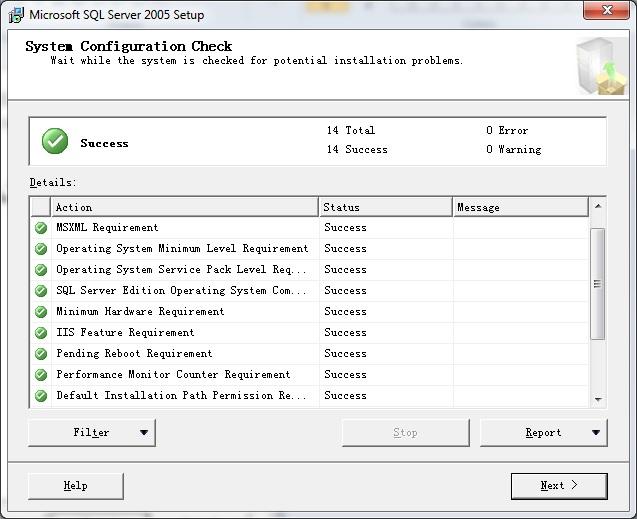637x519 pixels.
Task: Click the Default Installation Path Permission icon
Action: (x=41, y=396)
